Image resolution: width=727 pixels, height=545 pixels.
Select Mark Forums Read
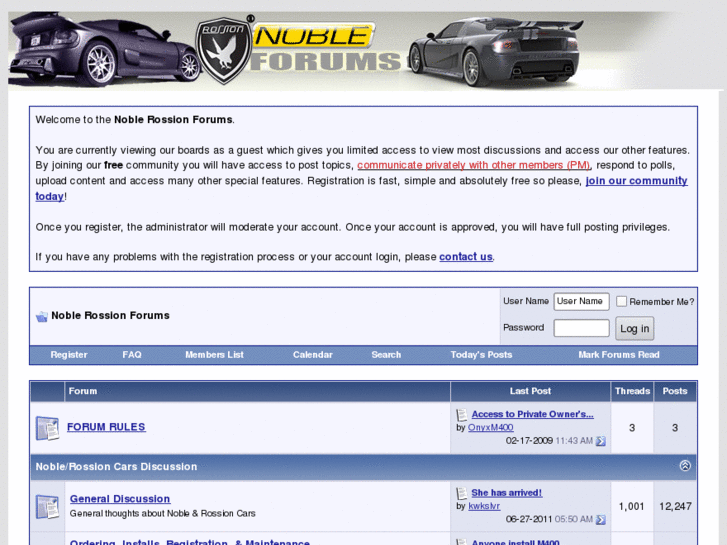pos(619,355)
